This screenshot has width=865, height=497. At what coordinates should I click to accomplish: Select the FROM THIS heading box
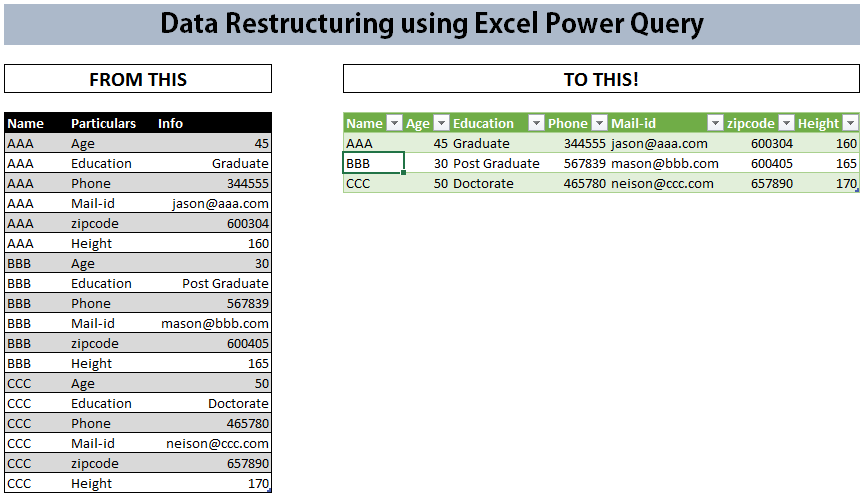tap(138, 79)
